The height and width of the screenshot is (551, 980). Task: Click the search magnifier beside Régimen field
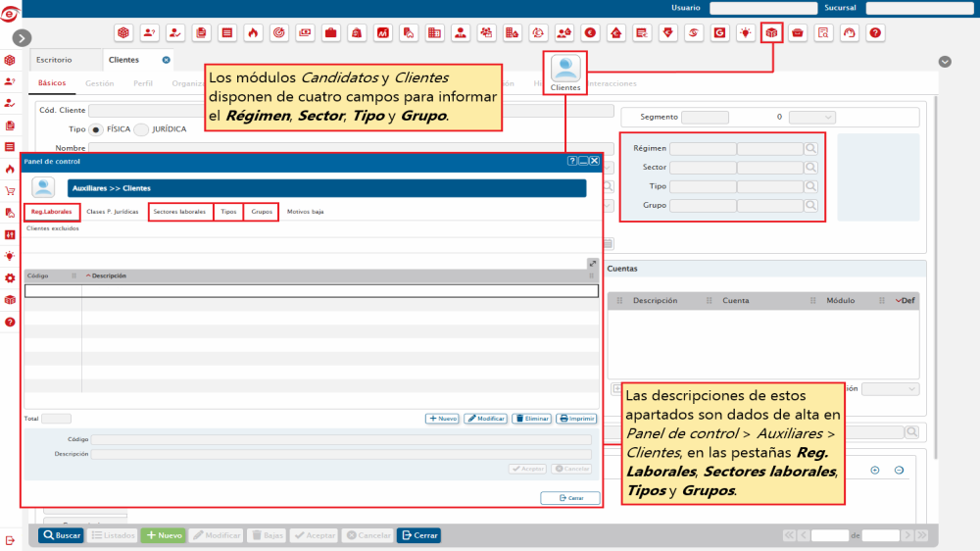point(811,149)
